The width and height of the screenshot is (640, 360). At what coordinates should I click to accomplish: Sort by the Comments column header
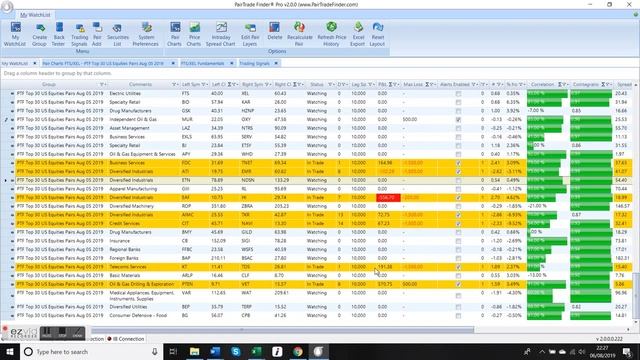140,84
